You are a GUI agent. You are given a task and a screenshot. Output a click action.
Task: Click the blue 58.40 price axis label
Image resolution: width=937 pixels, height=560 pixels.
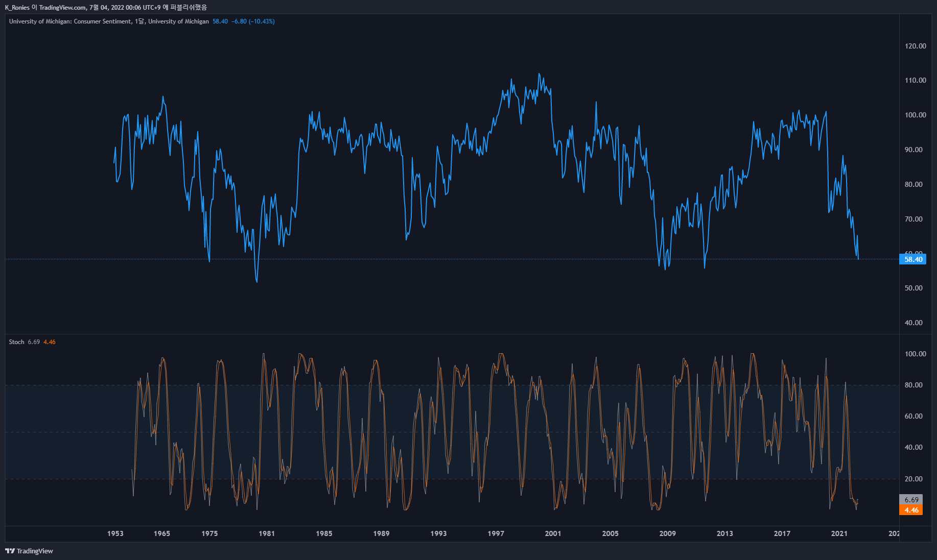coord(913,259)
